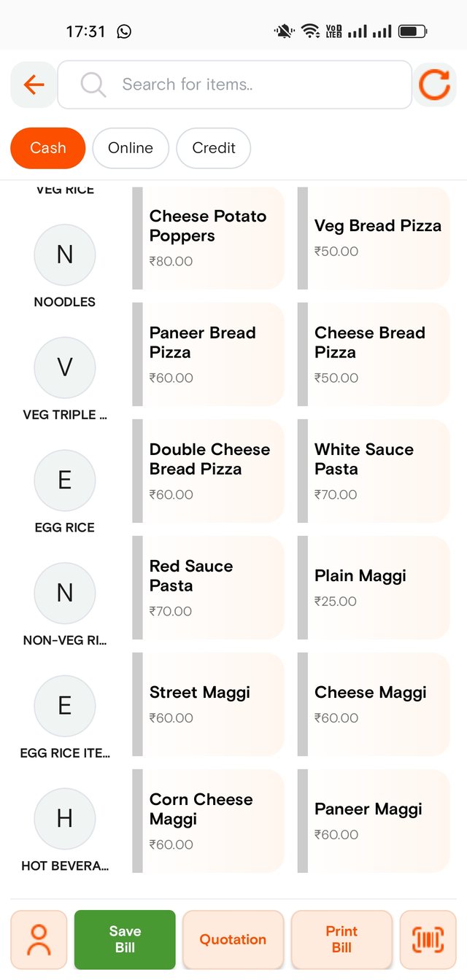Click the Print Bill button

click(341, 939)
